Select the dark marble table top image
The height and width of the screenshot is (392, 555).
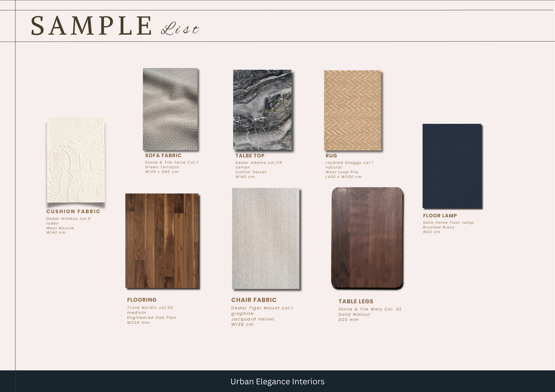[x=262, y=110]
